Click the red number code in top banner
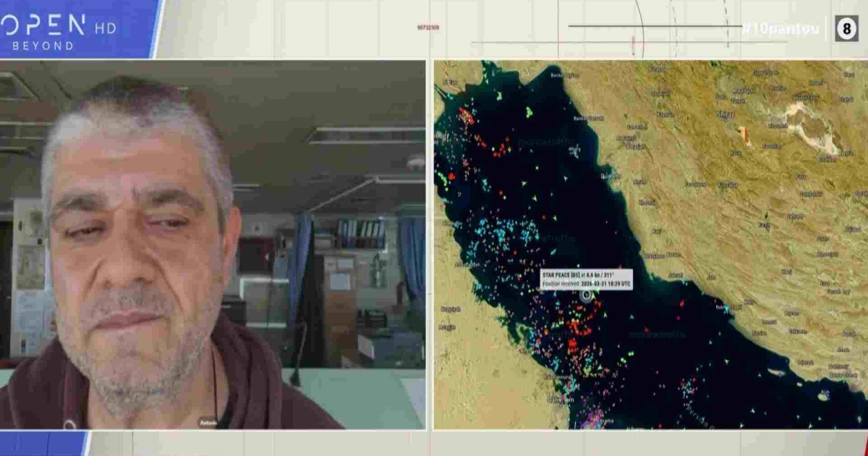The height and width of the screenshot is (456, 868). pos(428,28)
